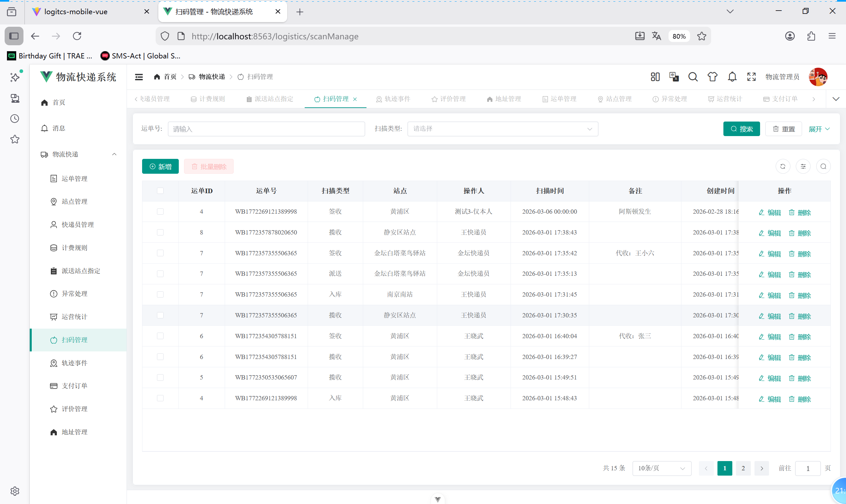The height and width of the screenshot is (504, 846).
Task: Expand the search filters with 展开
Action: coord(819,129)
